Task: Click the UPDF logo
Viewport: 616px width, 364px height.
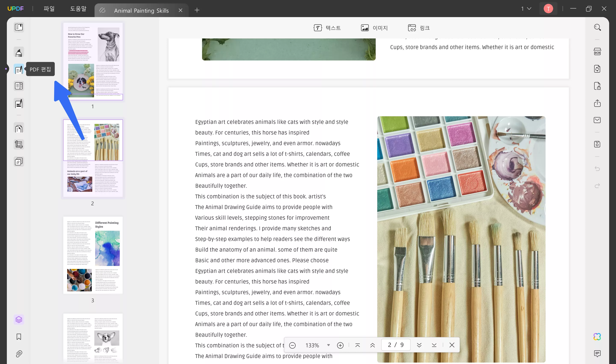Action: [x=15, y=9]
